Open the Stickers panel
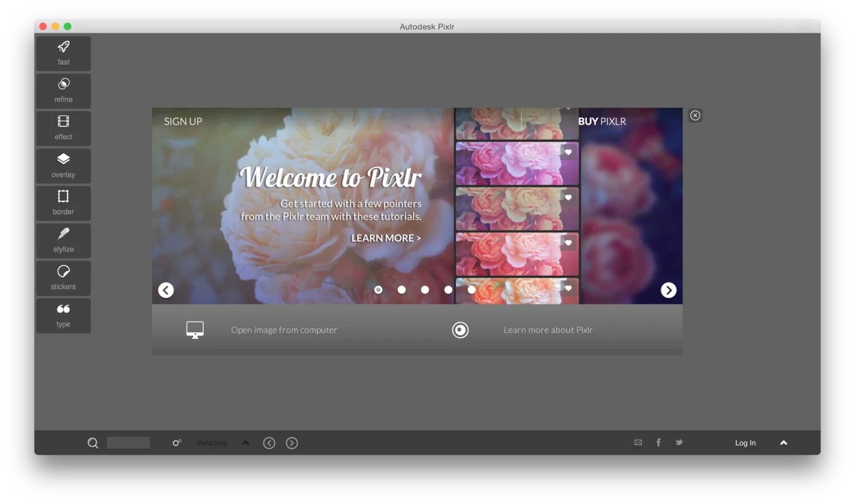This screenshot has height=504, width=855. [x=63, y=278]
